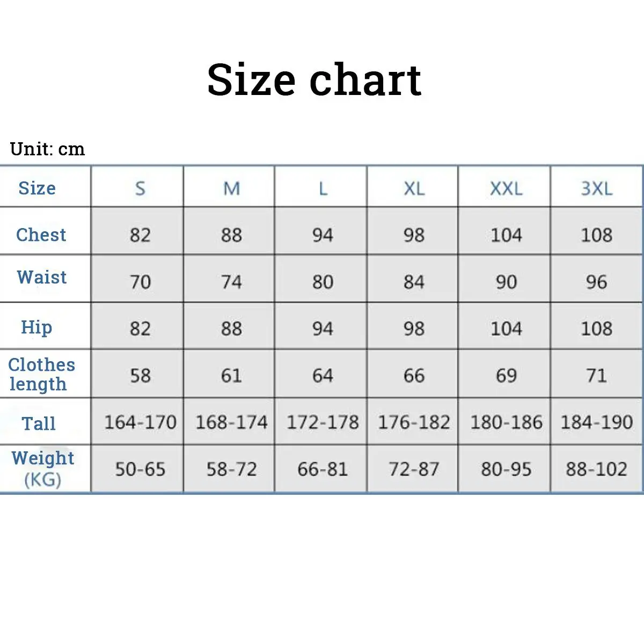Screen dimensions: 644x644
Task: Click the Weight (KG) row label
Action: click(42, 468)
